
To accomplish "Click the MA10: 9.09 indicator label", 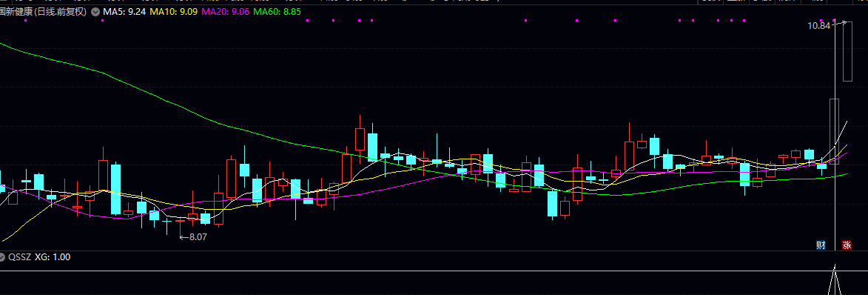I will (173, 12).
